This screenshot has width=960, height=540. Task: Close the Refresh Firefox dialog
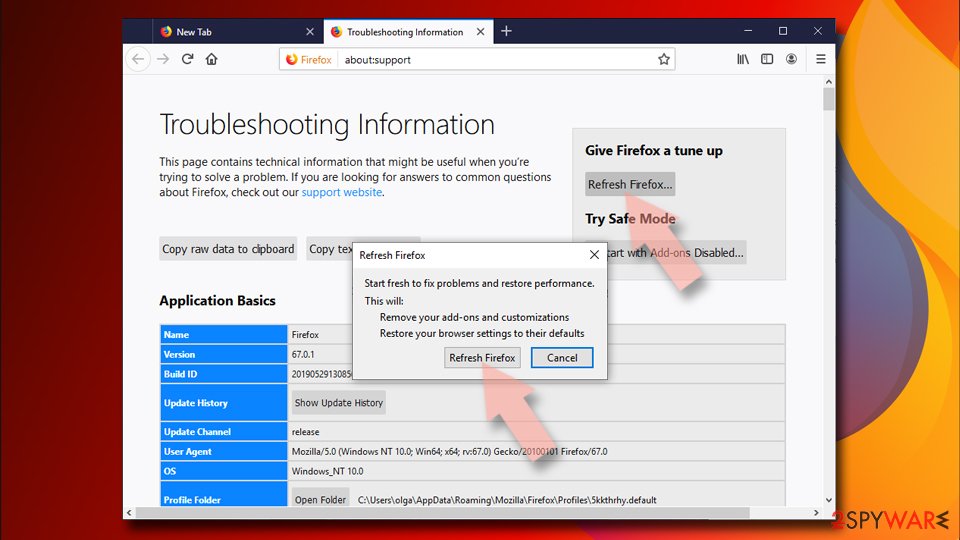(594, 255)
